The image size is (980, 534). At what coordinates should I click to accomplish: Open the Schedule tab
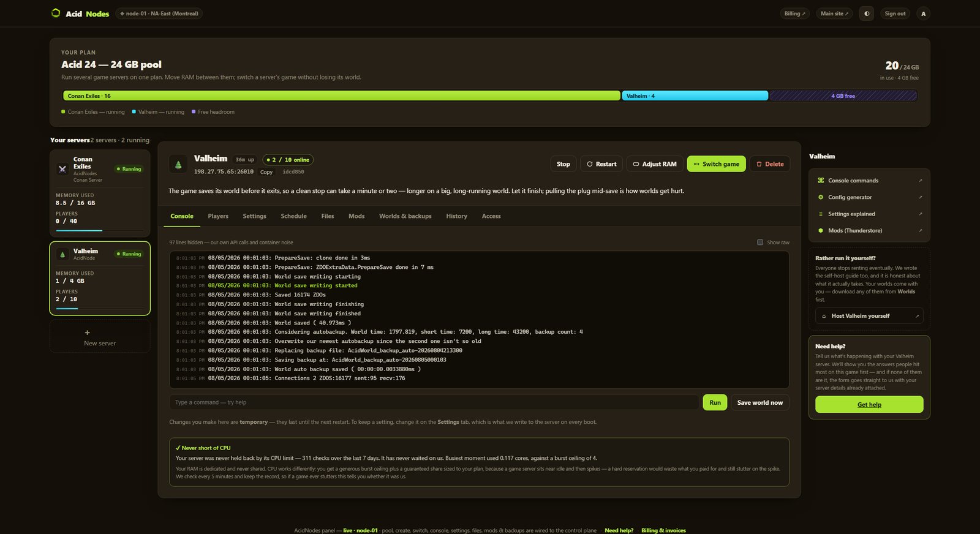(x=293, y=216)
